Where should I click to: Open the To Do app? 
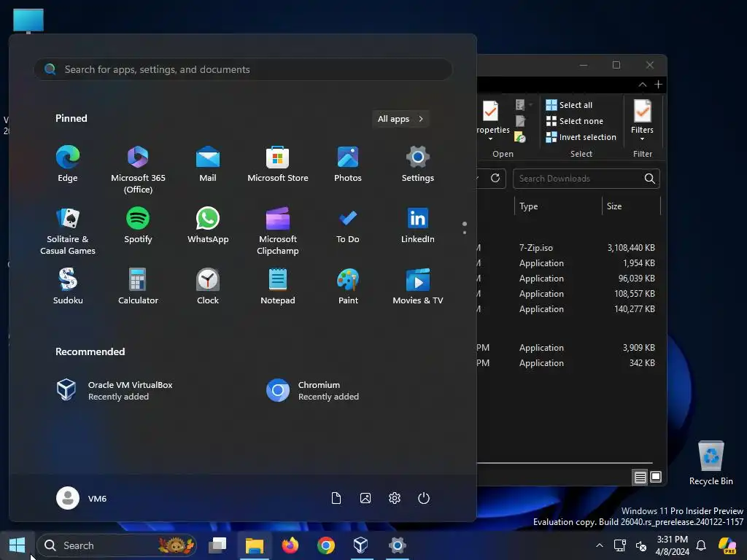coord(348,226)
